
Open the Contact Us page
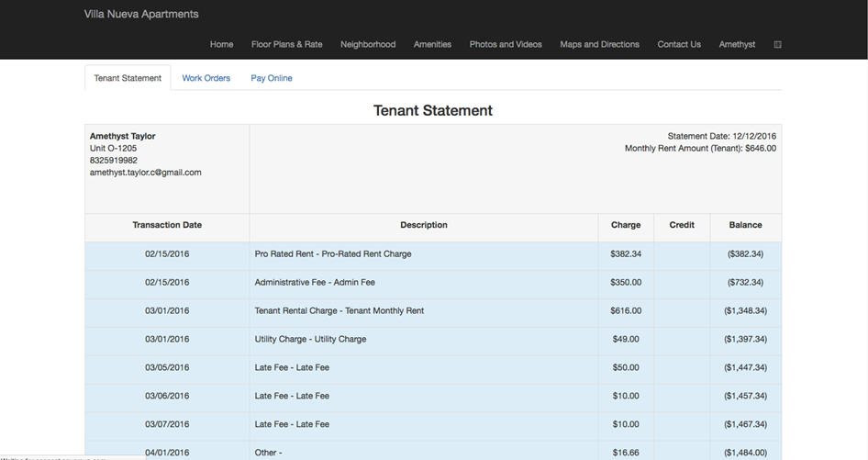tap(679, 44)
